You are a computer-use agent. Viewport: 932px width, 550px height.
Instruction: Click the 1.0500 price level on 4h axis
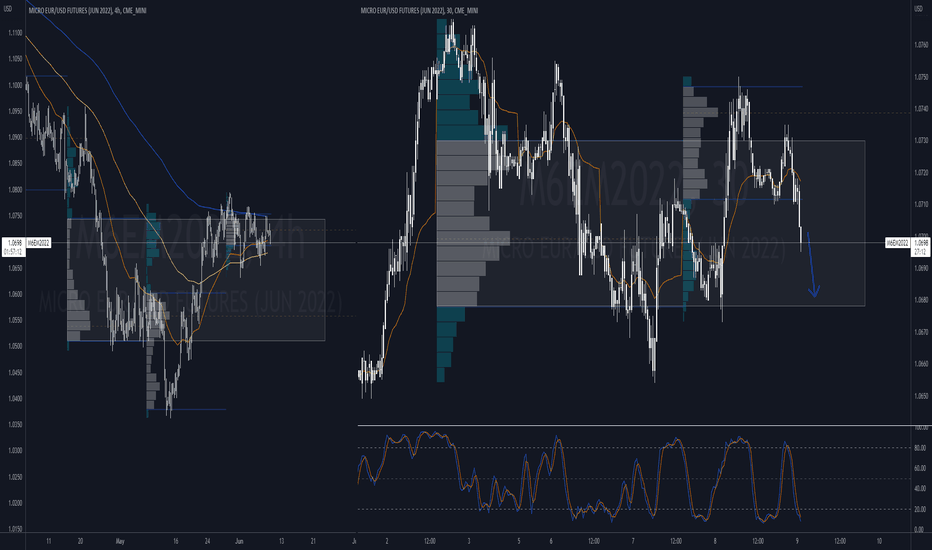pyautogui.click(x=15, y=346)
